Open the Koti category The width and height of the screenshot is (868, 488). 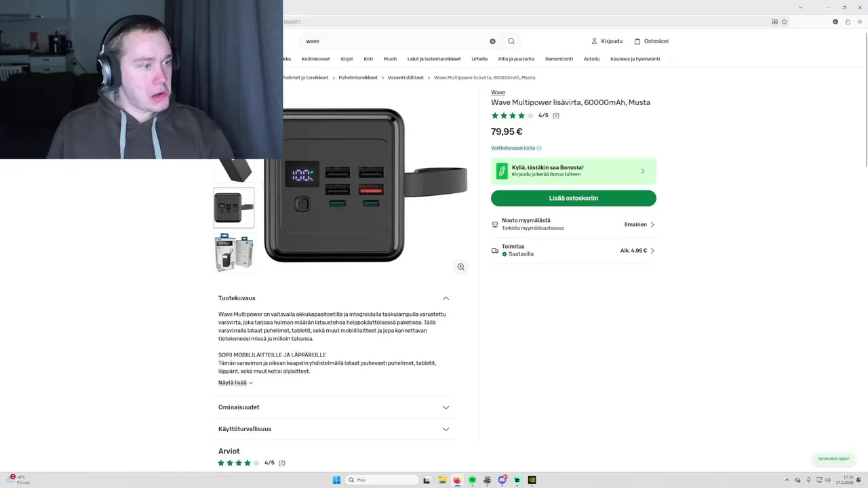click(368, 59)
